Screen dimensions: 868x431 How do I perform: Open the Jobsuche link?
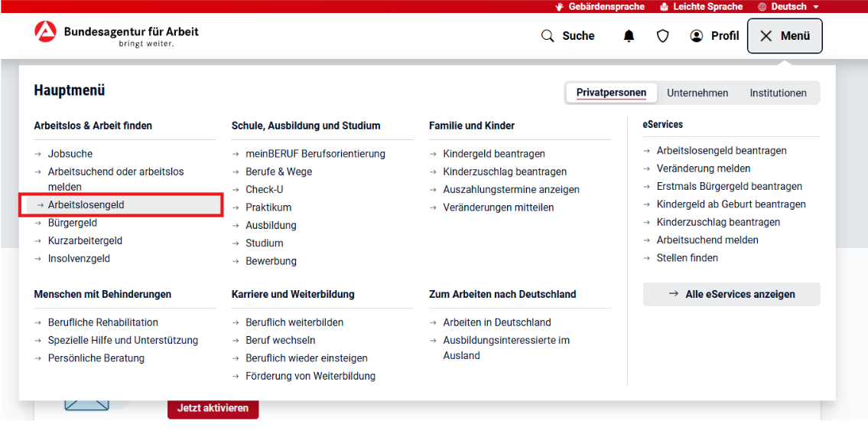70,153
